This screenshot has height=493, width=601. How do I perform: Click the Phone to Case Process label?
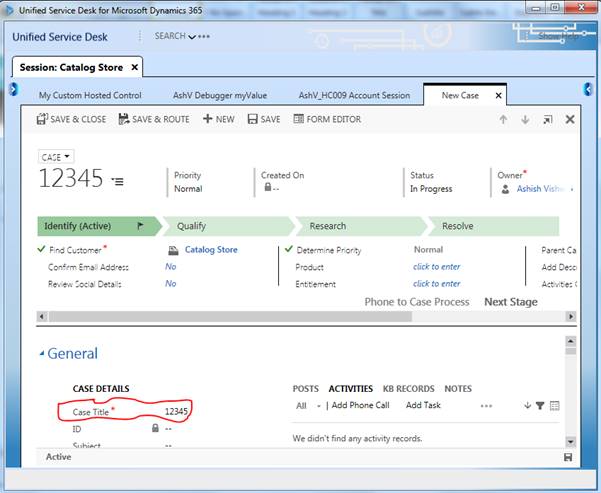(417, 302)
